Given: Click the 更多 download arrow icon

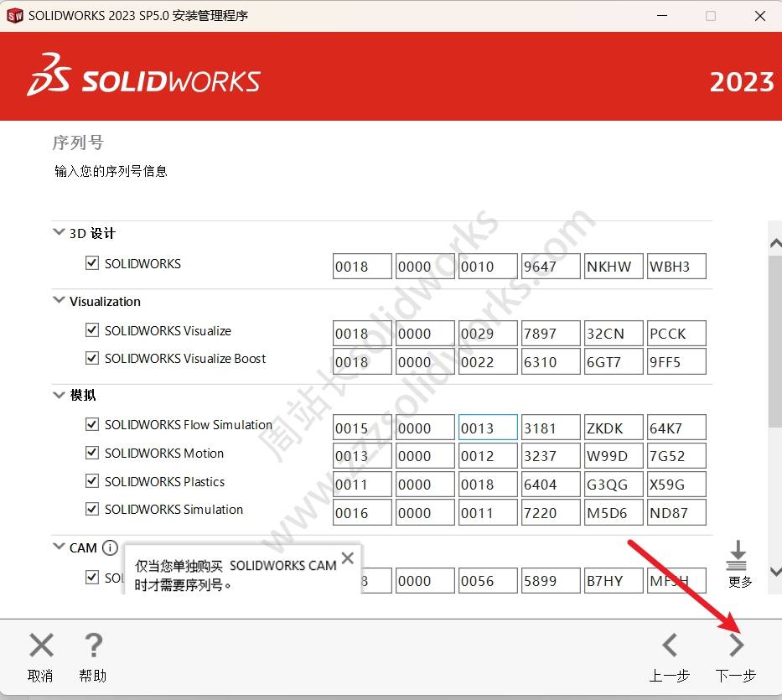Looking at the screenshot, I should click(737, 555).
